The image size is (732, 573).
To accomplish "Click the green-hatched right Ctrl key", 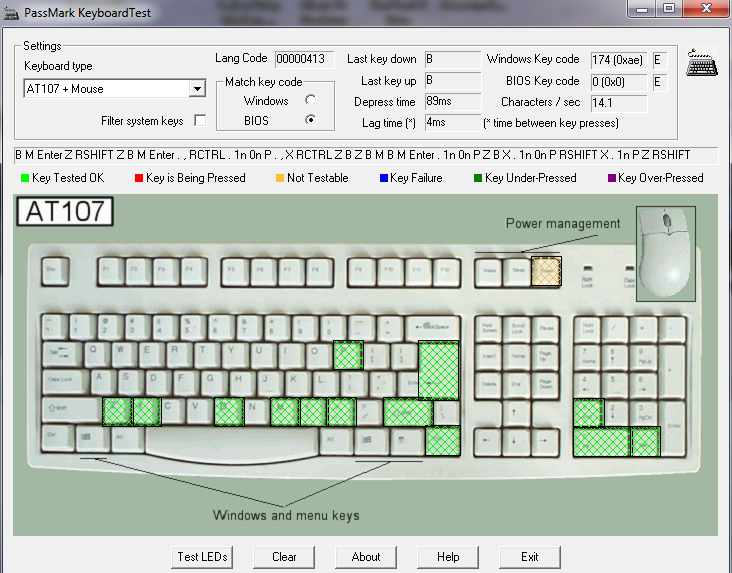I will pyautogui.click(x=443, y=441).
